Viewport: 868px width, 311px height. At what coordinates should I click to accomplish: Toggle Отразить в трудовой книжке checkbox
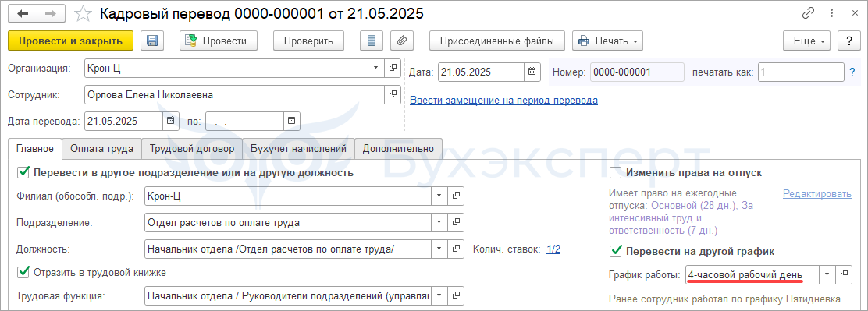click(23, 272)
